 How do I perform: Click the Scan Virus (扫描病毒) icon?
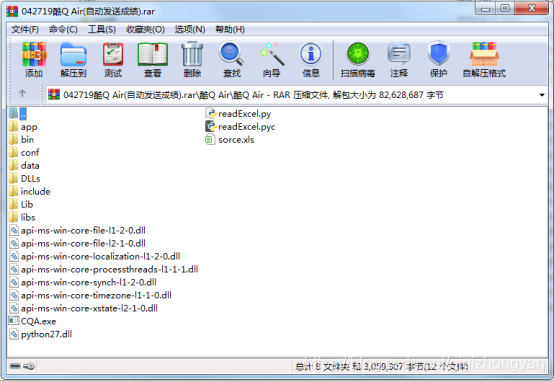[358, 54]
